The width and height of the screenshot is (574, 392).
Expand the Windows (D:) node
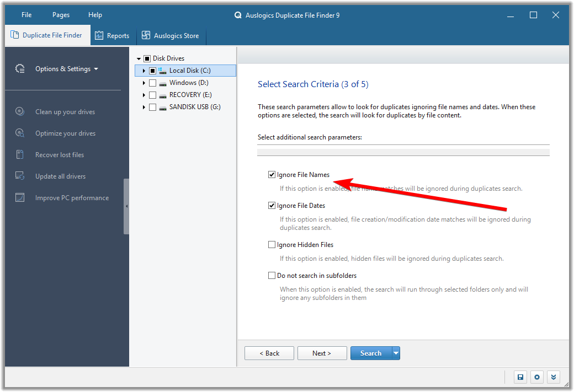click(x=144, y=83)
